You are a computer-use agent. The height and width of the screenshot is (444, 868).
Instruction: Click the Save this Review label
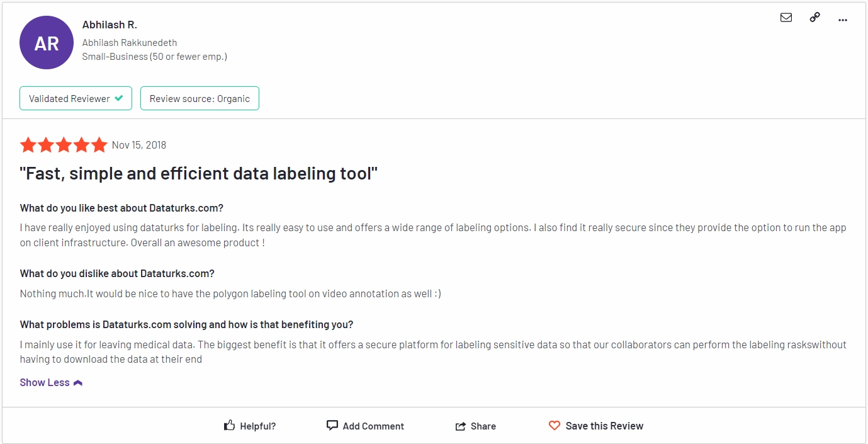coord(604,426)
